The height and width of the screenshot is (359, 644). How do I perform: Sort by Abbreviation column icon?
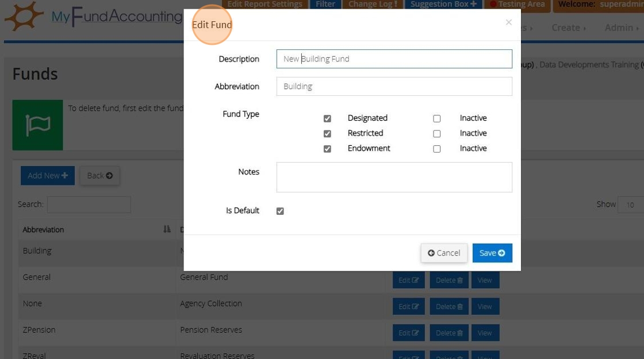167,229
